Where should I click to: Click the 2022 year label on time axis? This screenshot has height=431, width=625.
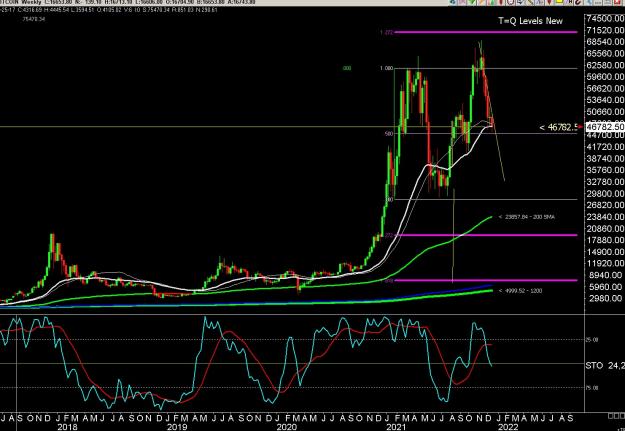(x=508, y=427)
